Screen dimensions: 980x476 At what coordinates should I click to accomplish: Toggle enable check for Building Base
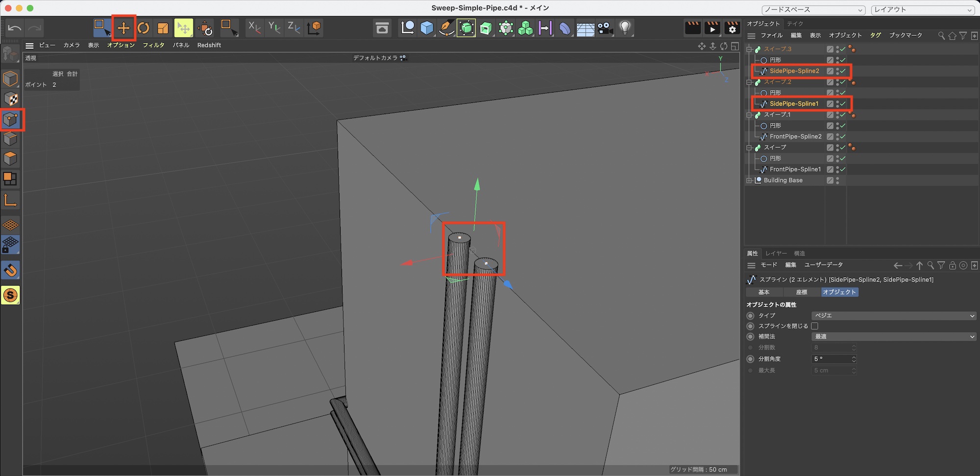[837, 180]
